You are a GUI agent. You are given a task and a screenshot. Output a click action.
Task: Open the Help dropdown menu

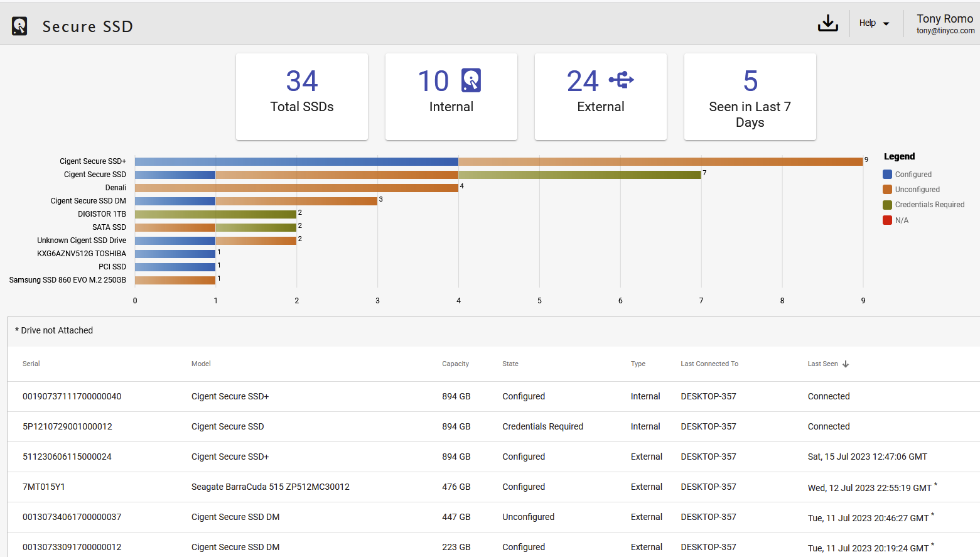874,23
